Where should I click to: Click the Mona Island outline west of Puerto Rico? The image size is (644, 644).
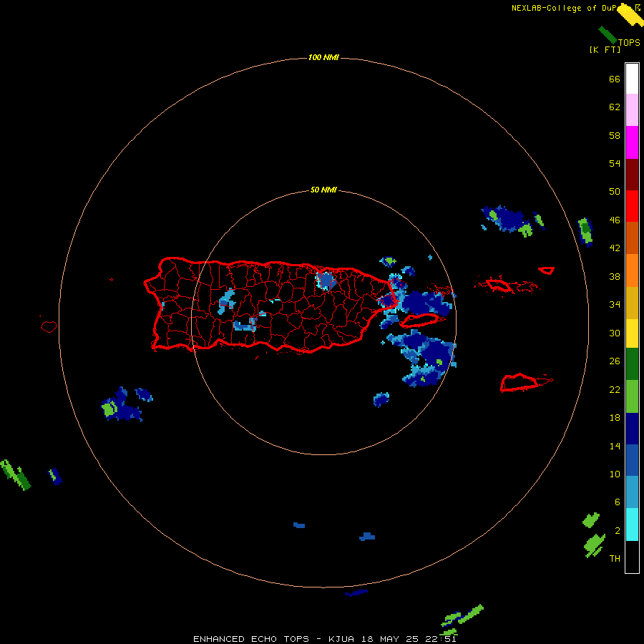pyautogui.click(x=49, y=326)
